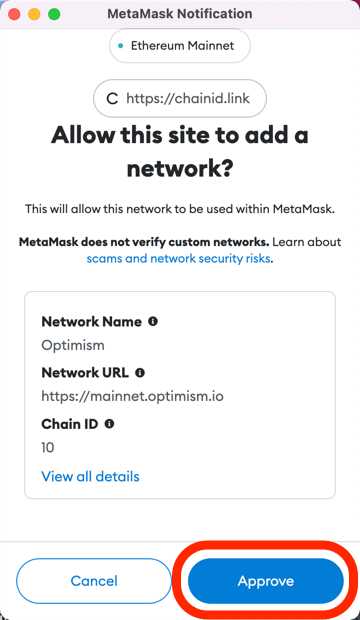Click the chainid.link site icon
This screenshot has width=360, height=620.
[112, 98]
